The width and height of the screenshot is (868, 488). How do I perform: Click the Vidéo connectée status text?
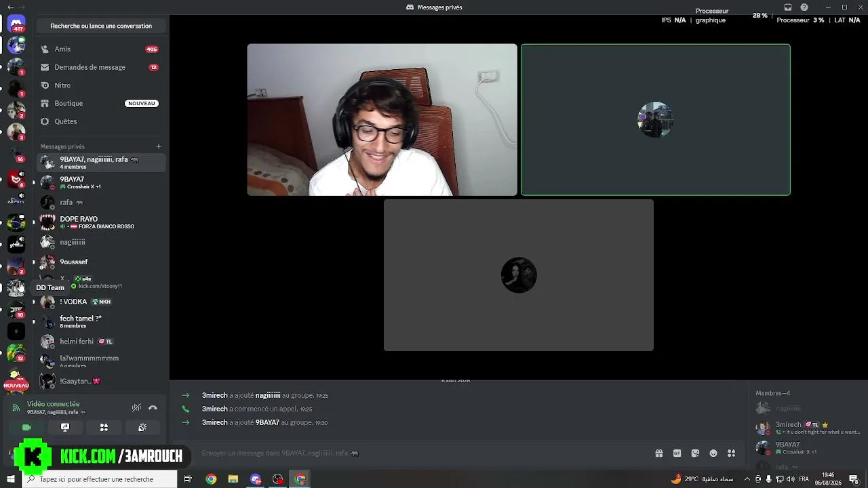coord(54,404)
